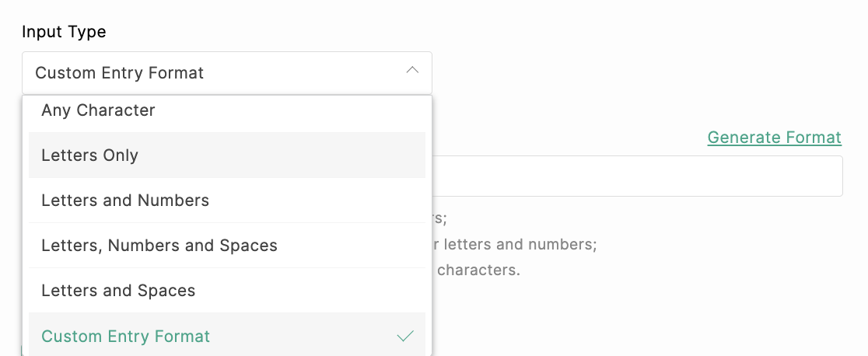
Task: Collapse the dropdown using the chevron arrow
Action: click(x=412, y=71)
